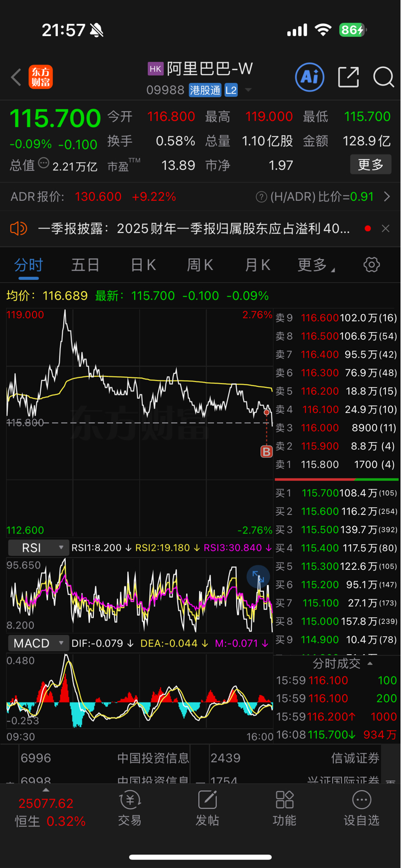The height and width of the screenshot is (868, 401).
Task: Open the 发帖 post icon
Action: click(x=207, y=809)
